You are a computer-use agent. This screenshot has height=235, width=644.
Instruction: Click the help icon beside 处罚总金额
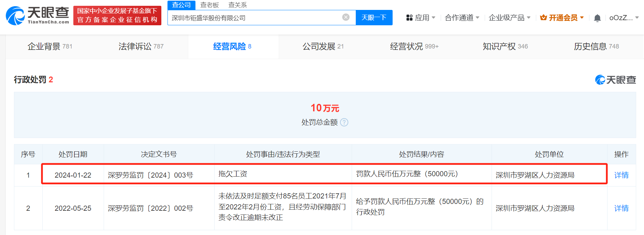tap(344, 122)
